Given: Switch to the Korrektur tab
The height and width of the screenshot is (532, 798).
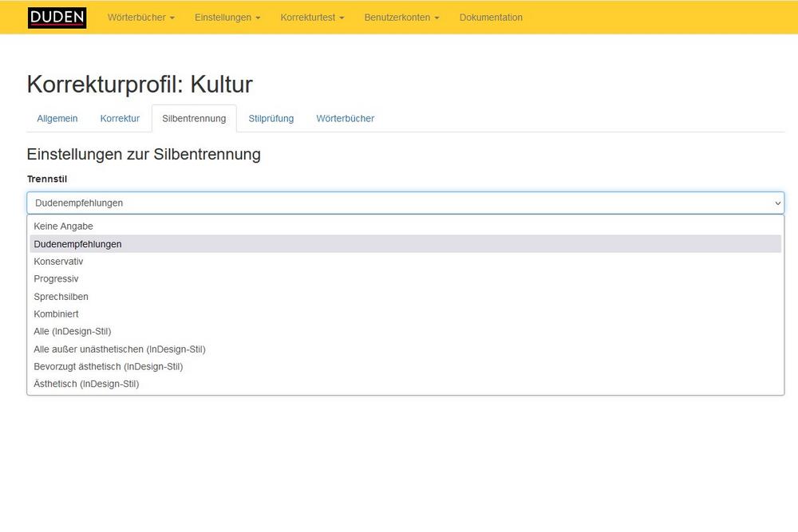Looking at the screenshot, I should [120, 119].
